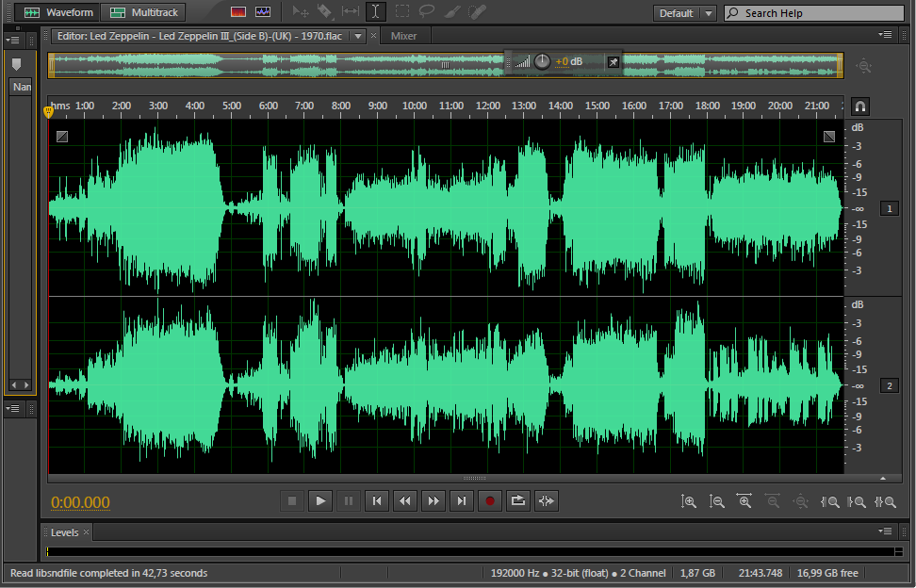Select the Lasso Selection tool

pos(427,11)
